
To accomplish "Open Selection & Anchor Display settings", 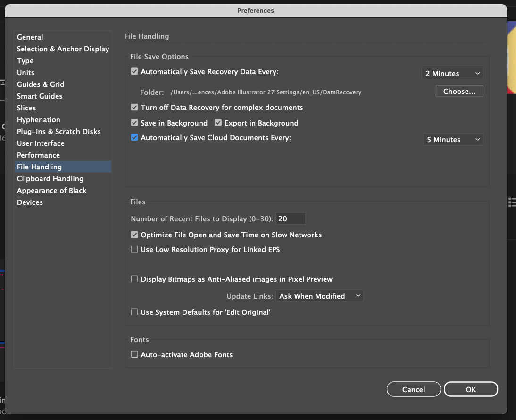I will pos(63,49).
